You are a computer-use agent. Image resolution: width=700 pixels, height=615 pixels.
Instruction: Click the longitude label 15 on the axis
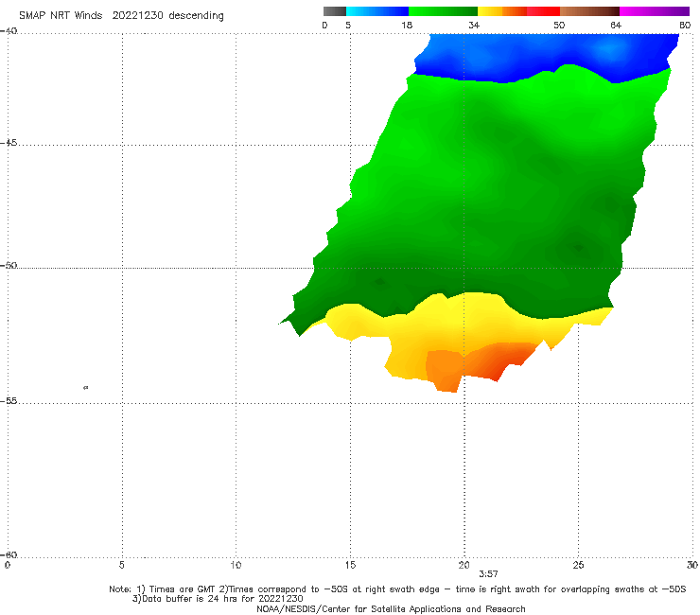[x=350, y=566]
